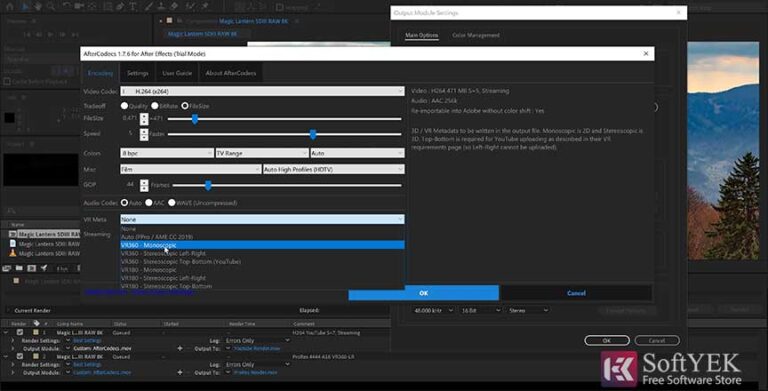Toggle render checkbox for queue item 2
This screenshot has width=768, height=391.
pos(20,357)
